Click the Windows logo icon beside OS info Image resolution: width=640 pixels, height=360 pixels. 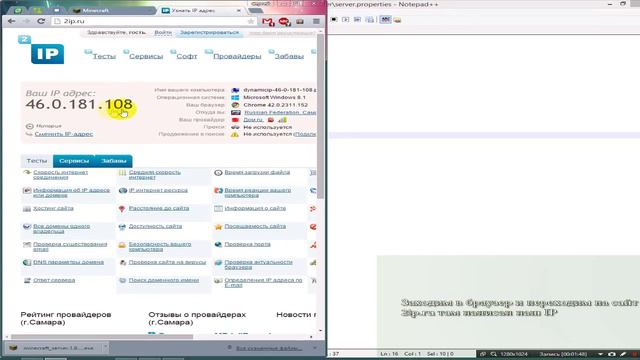(x=235, y=98)
